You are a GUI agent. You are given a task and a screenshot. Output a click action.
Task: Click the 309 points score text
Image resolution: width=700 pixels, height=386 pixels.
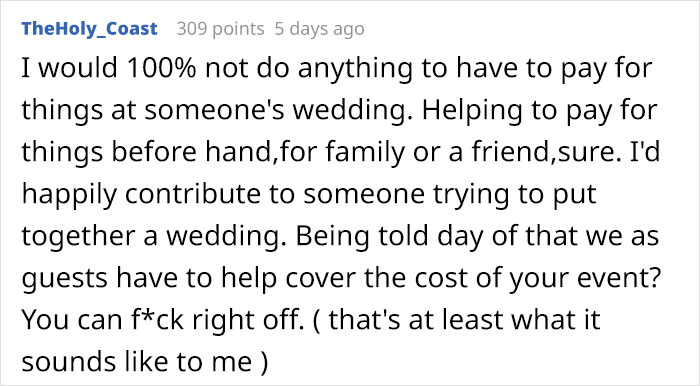(221, 29)
